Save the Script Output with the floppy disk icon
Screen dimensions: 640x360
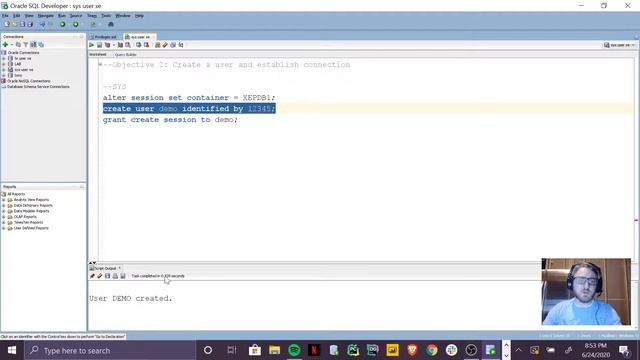click(107, 276)
